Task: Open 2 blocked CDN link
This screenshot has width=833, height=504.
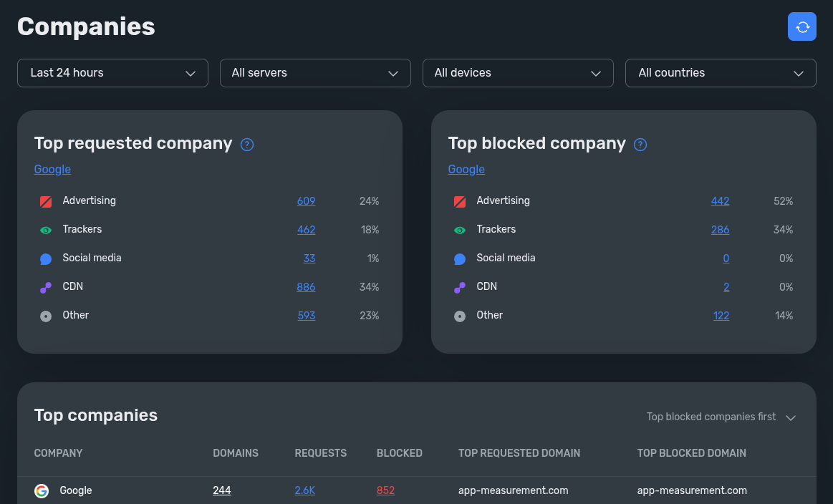Action: 726,287
